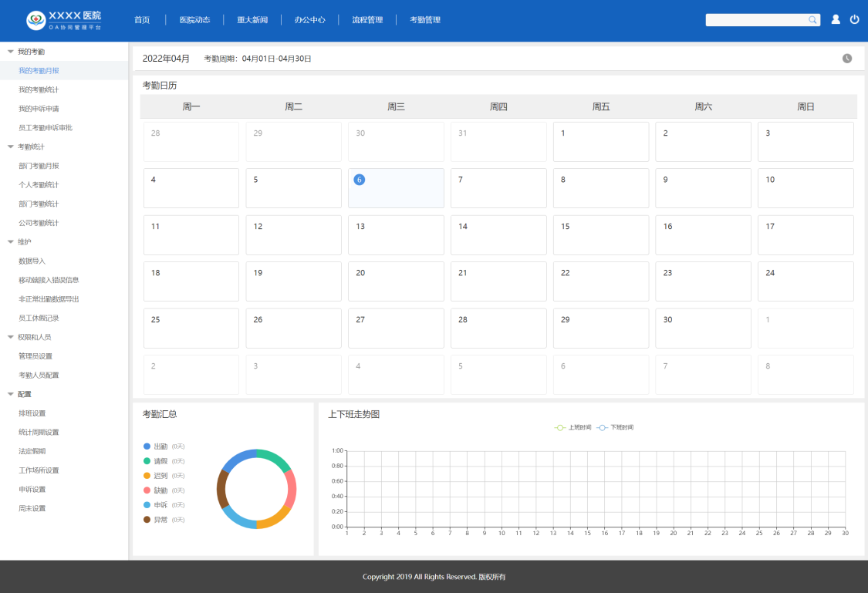Click the 异常 brown legend dot
Image resolution: width=868 pixels, height=593 pixels.
[147, 520]
